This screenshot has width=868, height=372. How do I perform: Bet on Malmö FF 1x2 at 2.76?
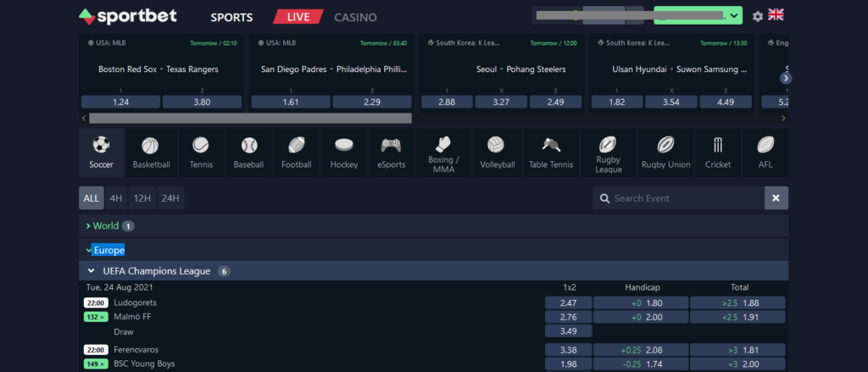pyautogui.click(x=569, y=317)
